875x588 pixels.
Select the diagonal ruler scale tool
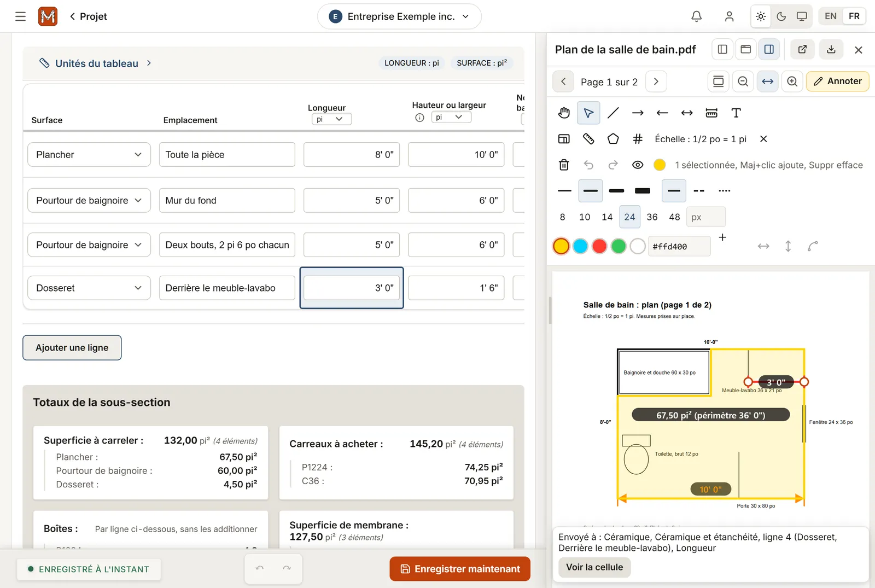(x=588, y=139)
